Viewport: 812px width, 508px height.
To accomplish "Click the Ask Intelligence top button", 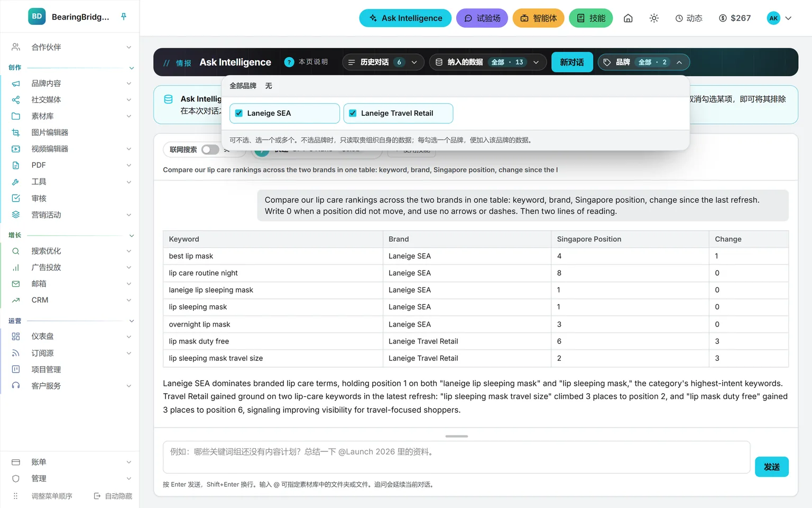I will (x=405, y=18).
